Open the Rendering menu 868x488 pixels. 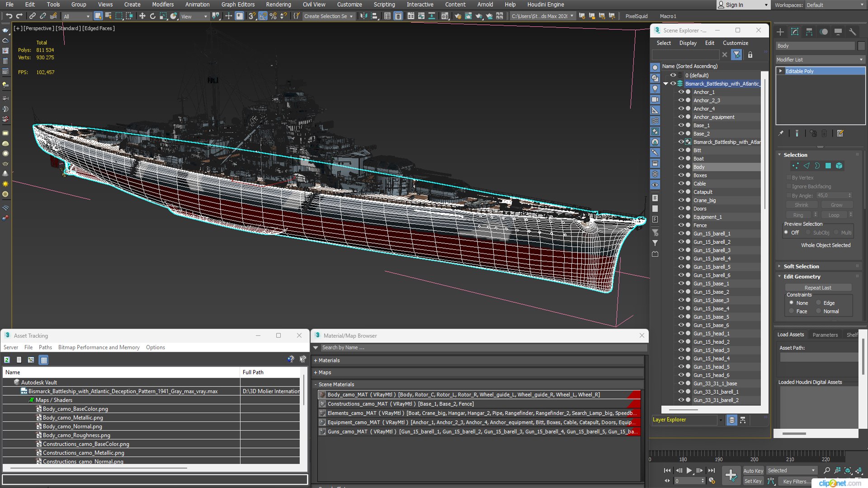[278, 5]
